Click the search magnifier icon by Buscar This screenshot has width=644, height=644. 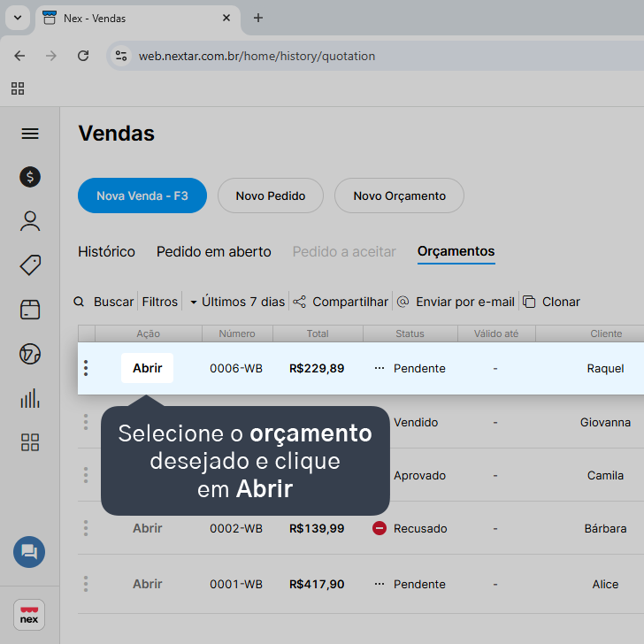[79, 302]
